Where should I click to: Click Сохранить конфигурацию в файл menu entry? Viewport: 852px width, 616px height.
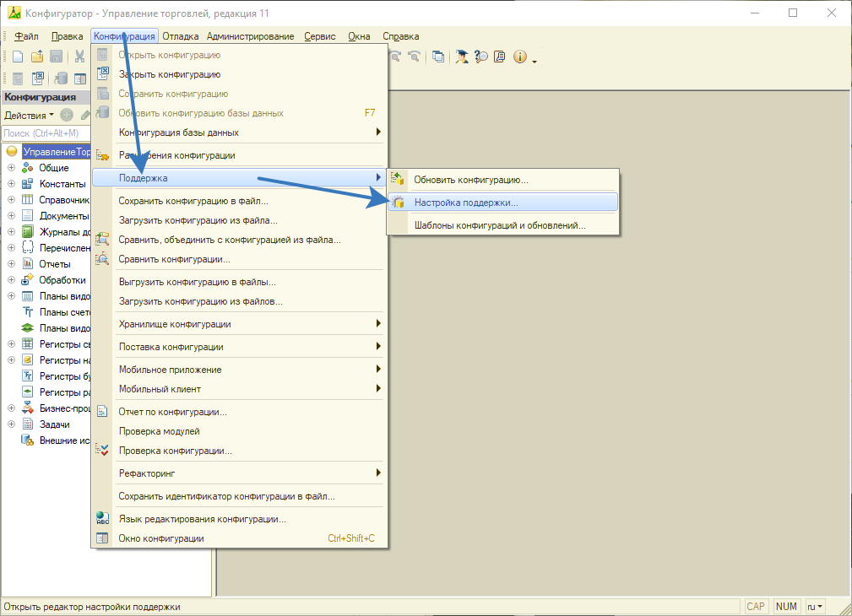pyautogui.click(x=193, y=201)
